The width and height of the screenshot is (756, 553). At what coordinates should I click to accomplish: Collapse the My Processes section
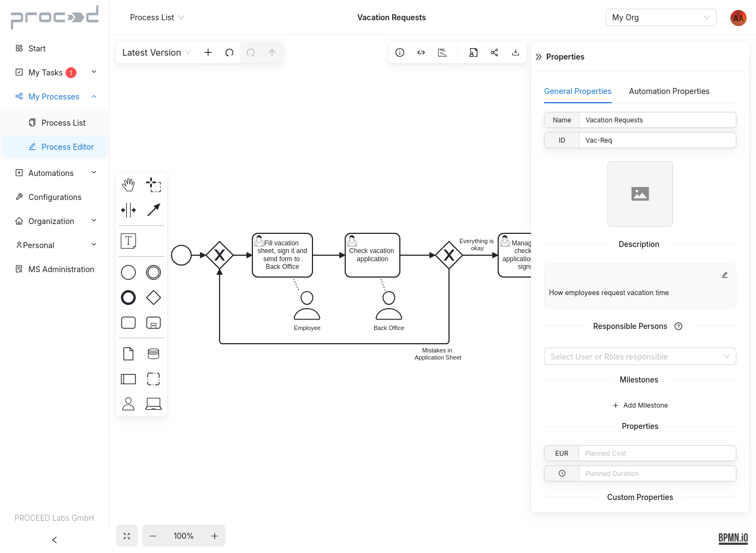pyautogui.click(x=93, y=96)
